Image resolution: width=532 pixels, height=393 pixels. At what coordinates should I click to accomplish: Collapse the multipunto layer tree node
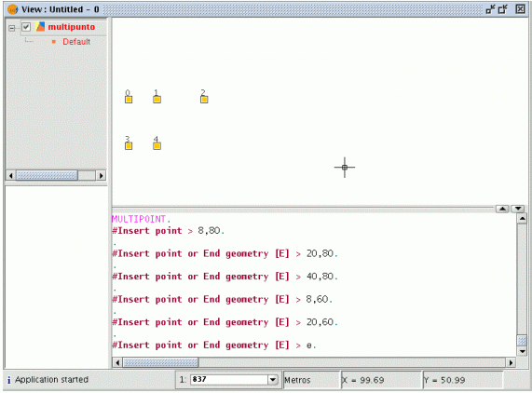point(12,28)
